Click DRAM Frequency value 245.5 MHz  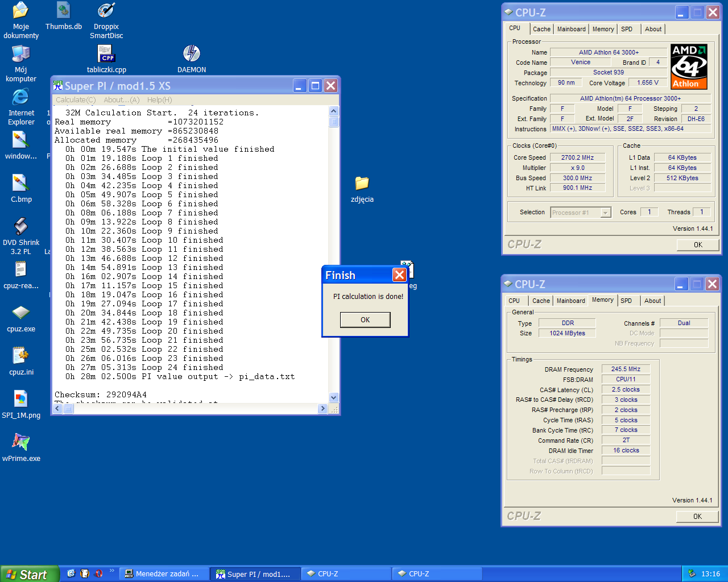pyautogui.click(x=626, y=369)
